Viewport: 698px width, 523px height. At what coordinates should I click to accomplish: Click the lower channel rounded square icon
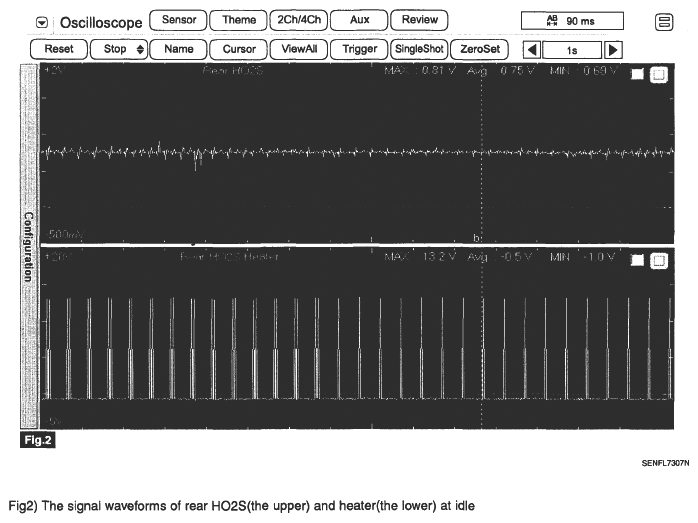pyautogui.click(x=658, y=260)
